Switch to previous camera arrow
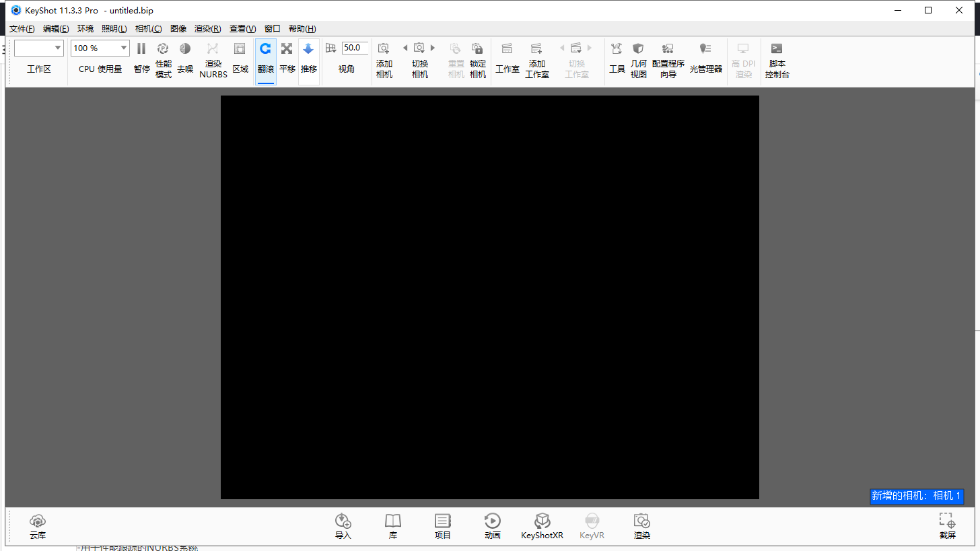Image resolution: width=980 pixels, height=551 pixels. (405, 48)
